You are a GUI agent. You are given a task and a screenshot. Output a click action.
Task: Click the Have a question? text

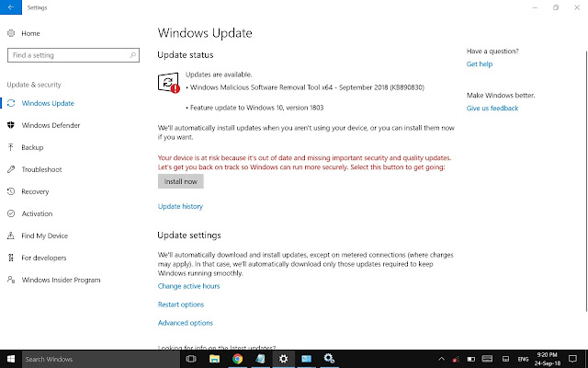492,52
